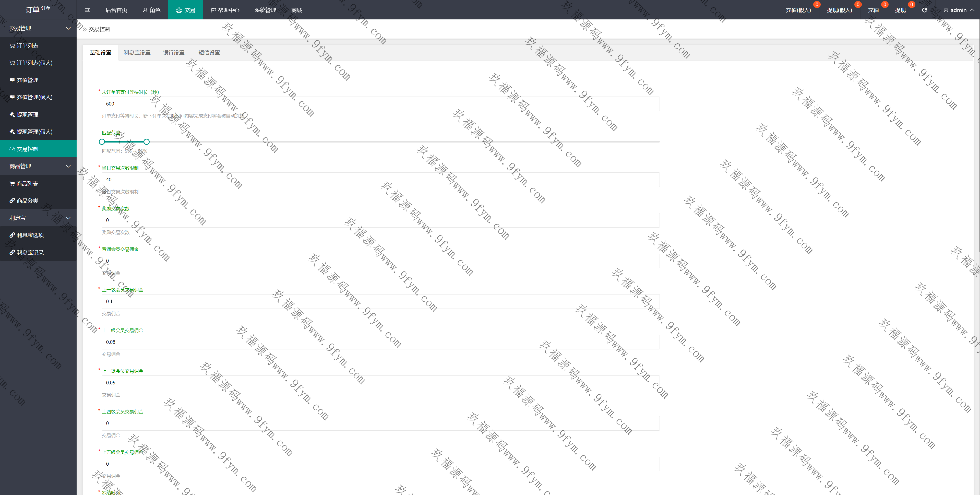Click the 当日交易次数限制 input field
Screen dimensions: 980x495
pyautogui.click(x=380, y=180)
